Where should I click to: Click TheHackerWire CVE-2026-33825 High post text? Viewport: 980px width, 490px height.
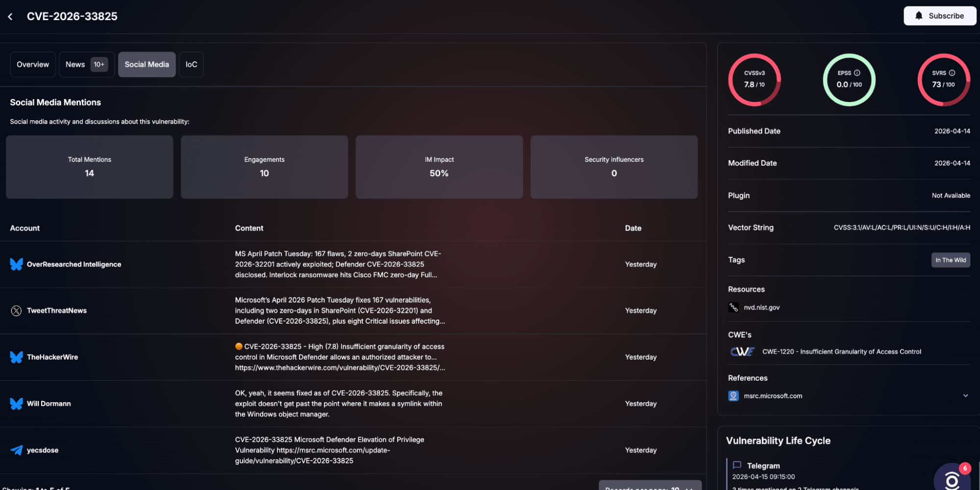(x=340, y=357)
